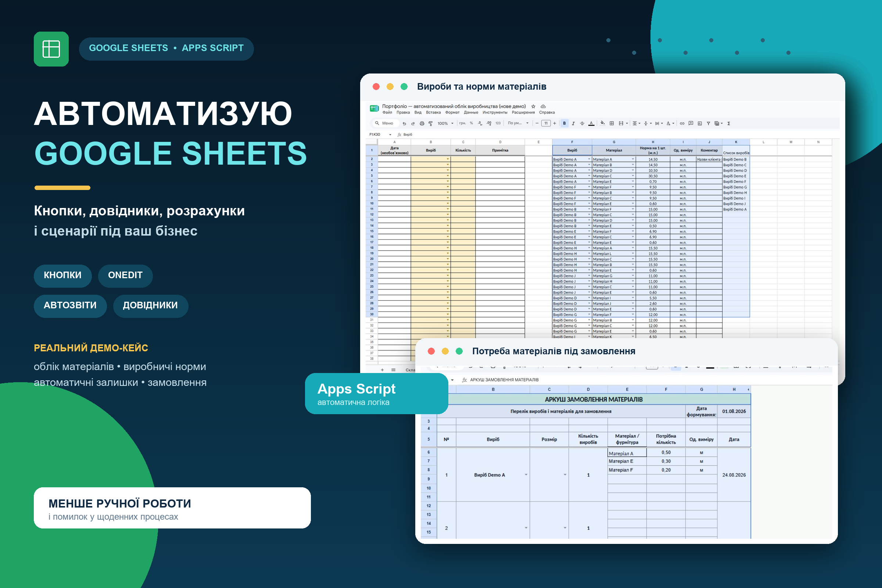
Task: Open the name box F1:K30 dropdown arrow
Action: [390, 135]
